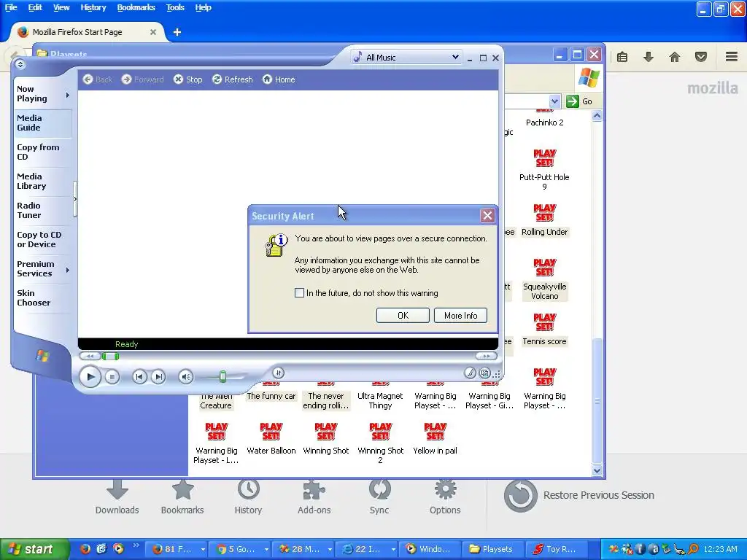Click Refresh in Media Guide toolbar

(x=233, y=79)
